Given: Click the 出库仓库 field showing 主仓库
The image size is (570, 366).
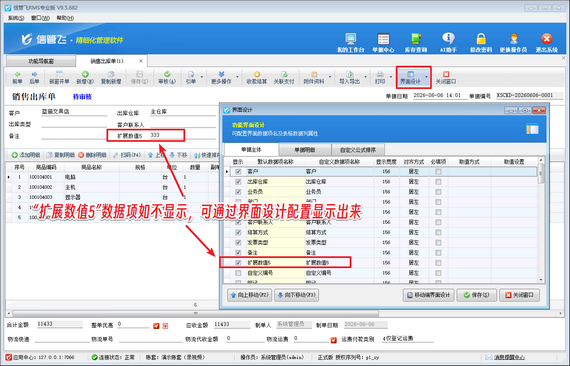Looking at the screenshot, I should point(183,112).
